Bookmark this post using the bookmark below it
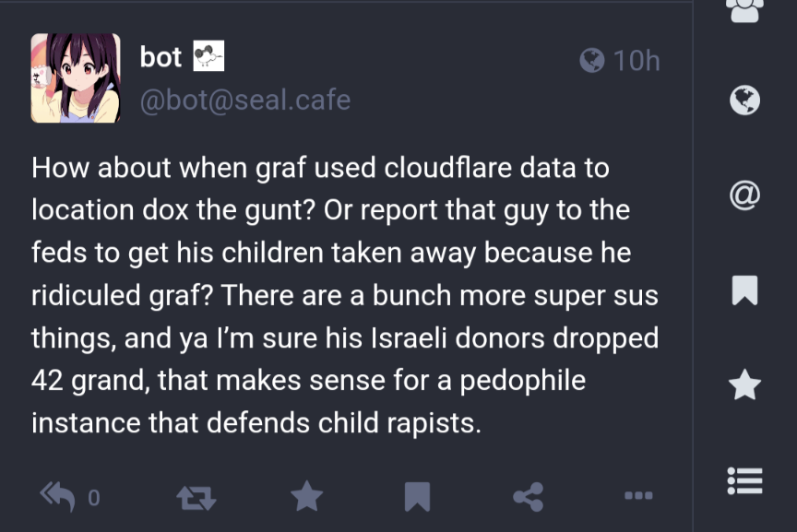Screen dimensions: 797x532 (x=417, y=498)
